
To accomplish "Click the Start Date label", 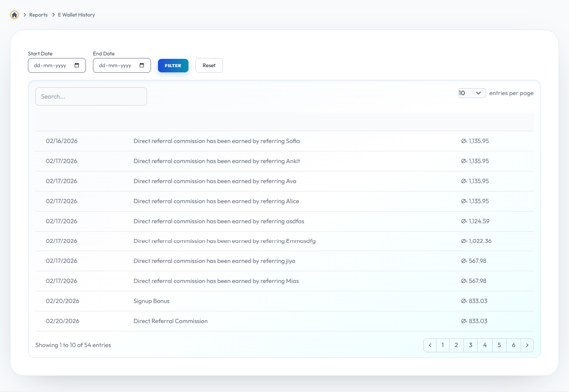I will [x=40, y=54].
